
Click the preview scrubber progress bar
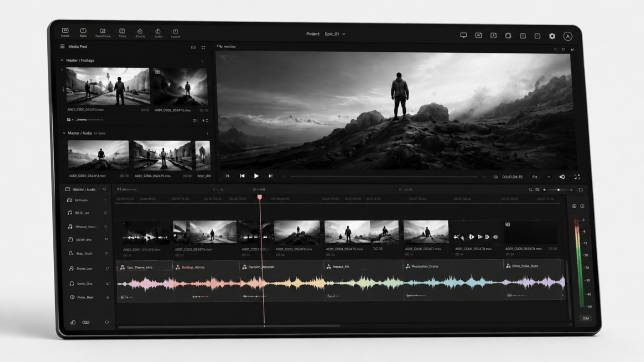(384, 177)
